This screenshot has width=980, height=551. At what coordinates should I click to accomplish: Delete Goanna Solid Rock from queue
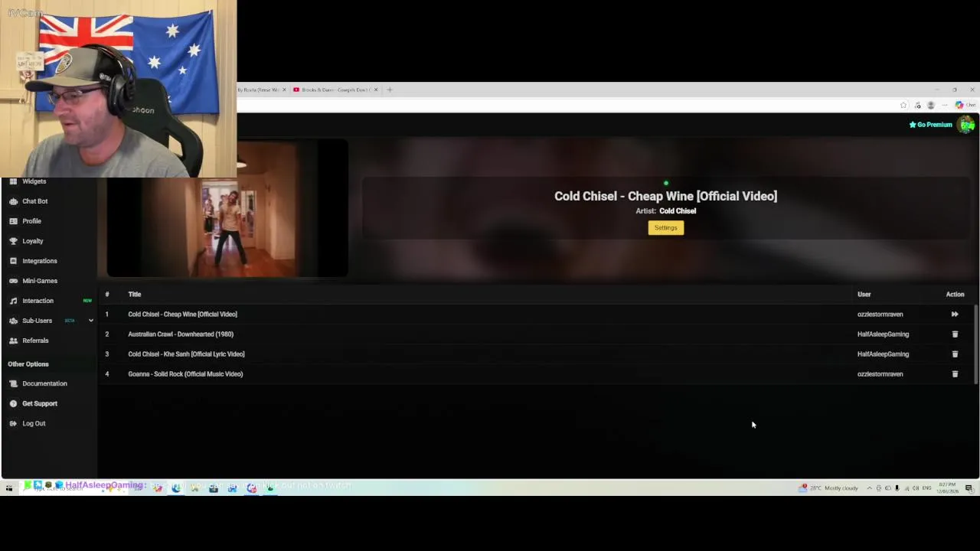955,374
